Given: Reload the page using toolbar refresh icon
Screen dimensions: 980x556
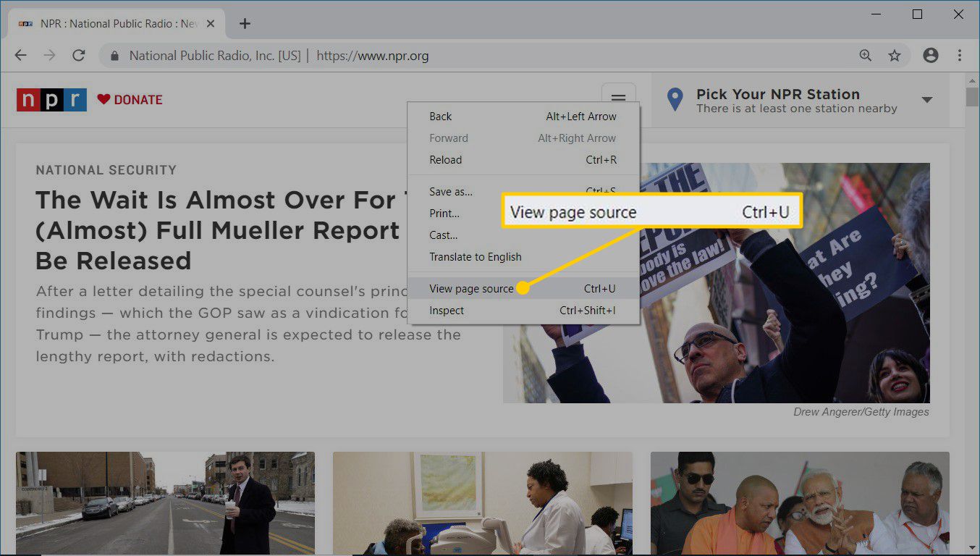Looking at the screenshot, I should 79,56.
